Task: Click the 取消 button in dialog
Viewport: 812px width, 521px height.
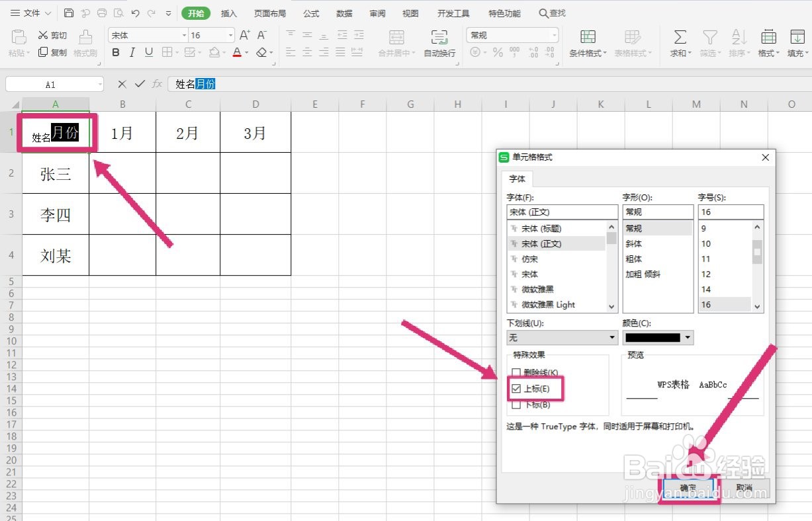Action: 744,488
